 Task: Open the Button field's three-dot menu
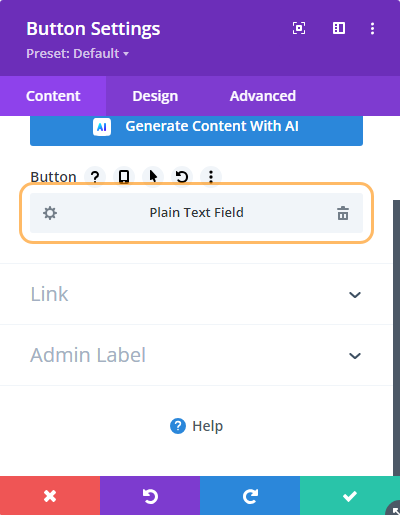tap(211, 177)
